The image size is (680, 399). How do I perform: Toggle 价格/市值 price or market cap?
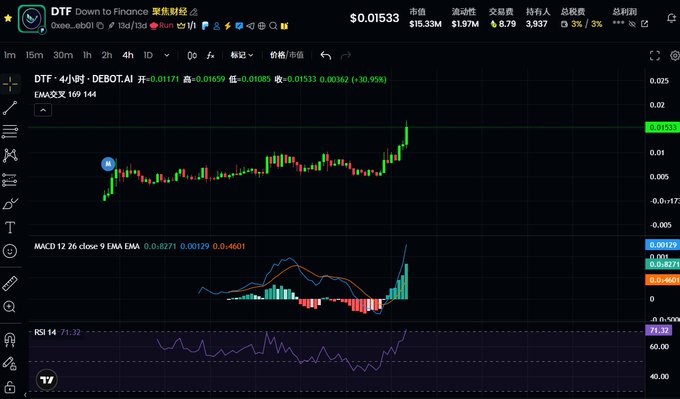[287, 55]
